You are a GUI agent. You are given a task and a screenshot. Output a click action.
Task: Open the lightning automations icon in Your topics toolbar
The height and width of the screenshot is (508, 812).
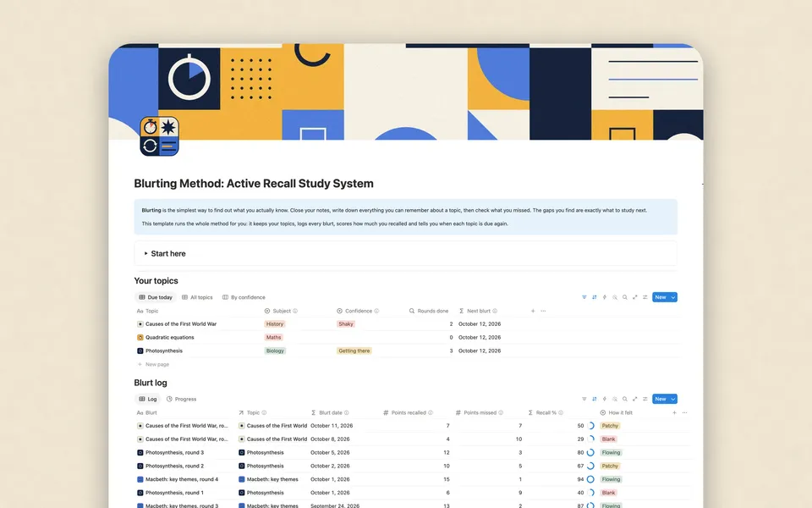tap(604, 297)
